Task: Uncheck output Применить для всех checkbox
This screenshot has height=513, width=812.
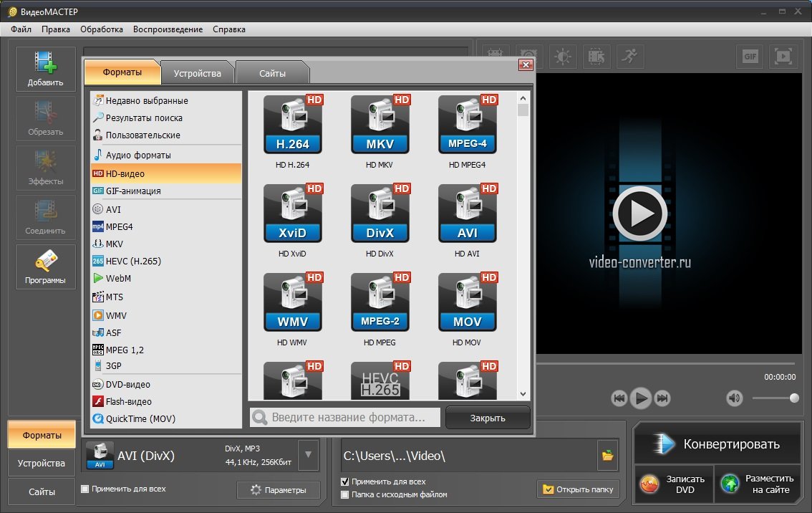Action: pyautogui.click(x=345, y=481)
